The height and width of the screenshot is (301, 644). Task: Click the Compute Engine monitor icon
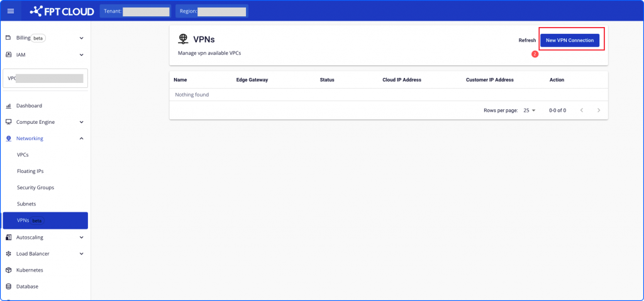(8, 122)
